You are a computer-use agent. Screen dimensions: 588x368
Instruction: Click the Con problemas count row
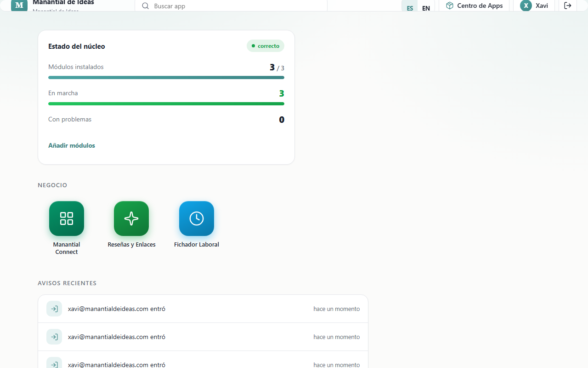coord(166,120)
